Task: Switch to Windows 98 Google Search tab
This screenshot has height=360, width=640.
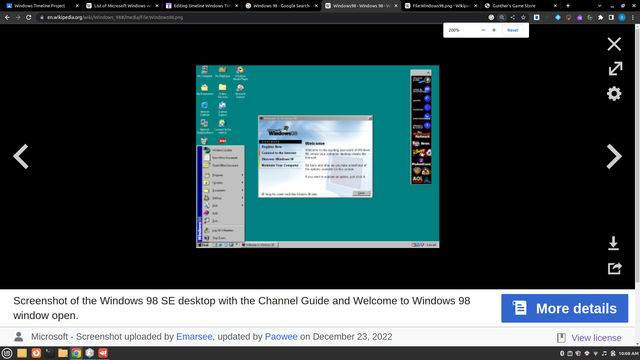Action: tap(281, 6)
